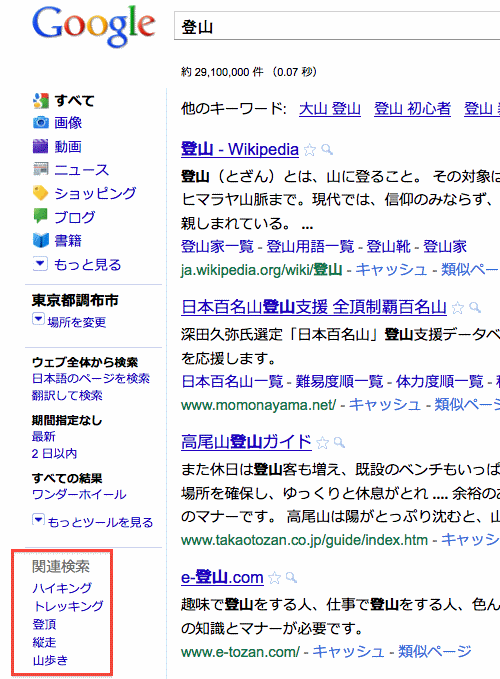Filter by 日本語のページを検索

(x=91, y=378)
